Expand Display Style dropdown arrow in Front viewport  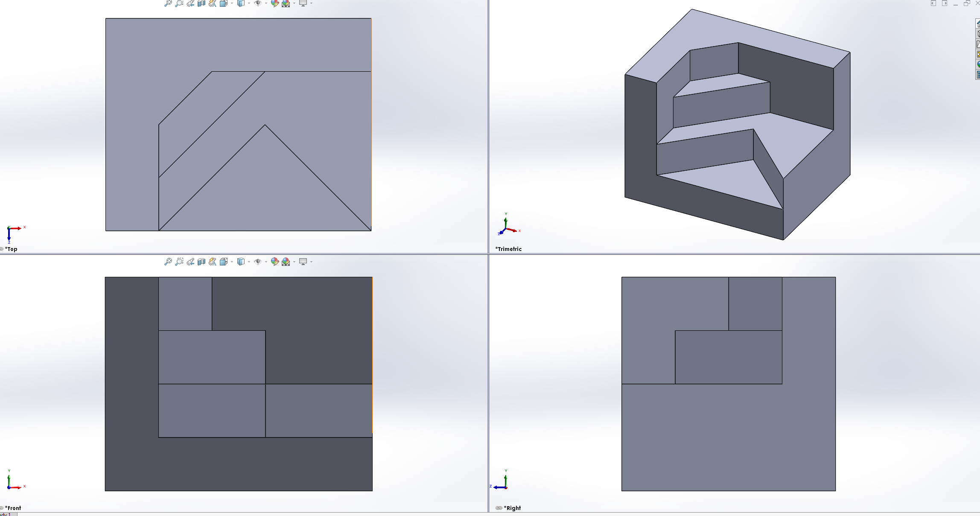point(249,262)
